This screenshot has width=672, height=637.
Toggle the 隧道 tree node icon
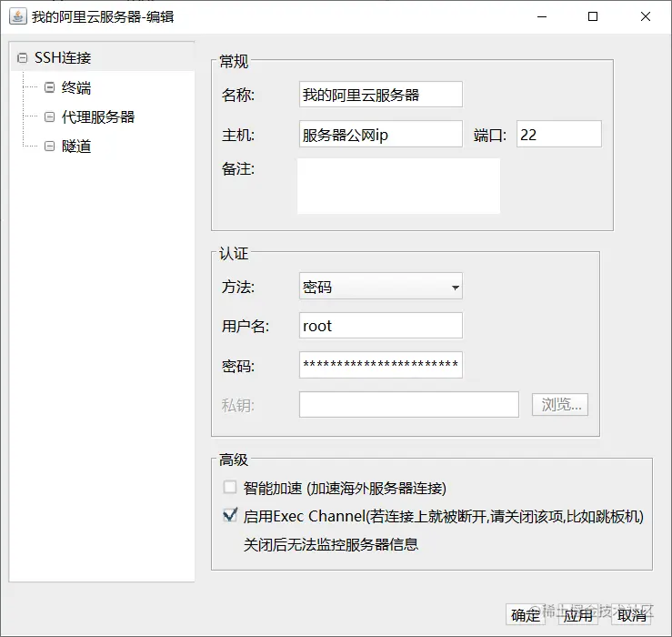click(x=50, y=147)
